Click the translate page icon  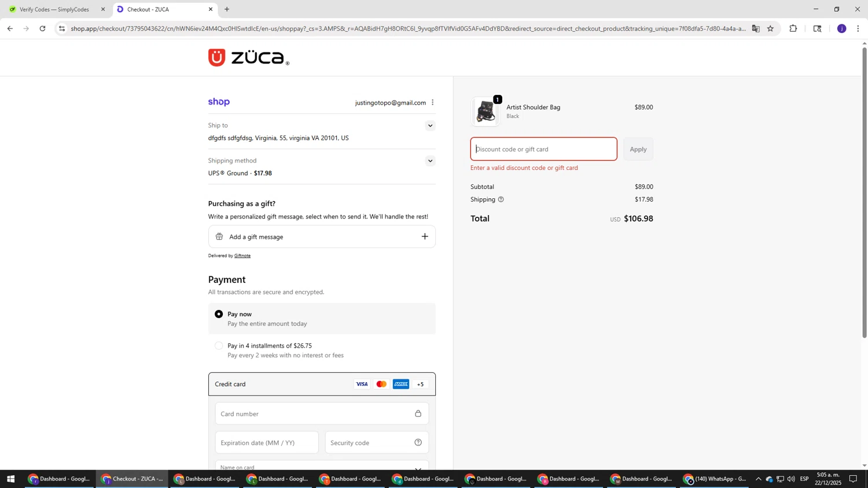[756, 28]
